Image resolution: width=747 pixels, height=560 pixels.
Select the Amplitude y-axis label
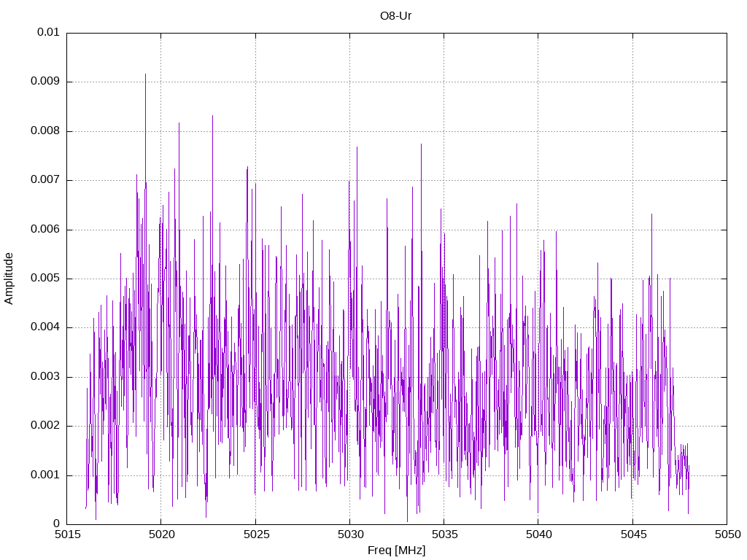tap(9, 279)
